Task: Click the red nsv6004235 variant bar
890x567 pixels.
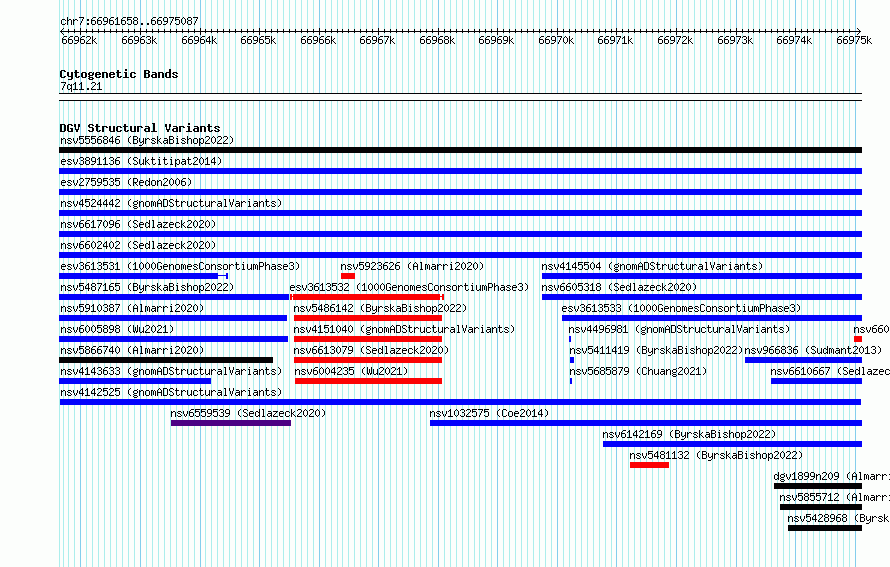Action: [x=368, y=381]
